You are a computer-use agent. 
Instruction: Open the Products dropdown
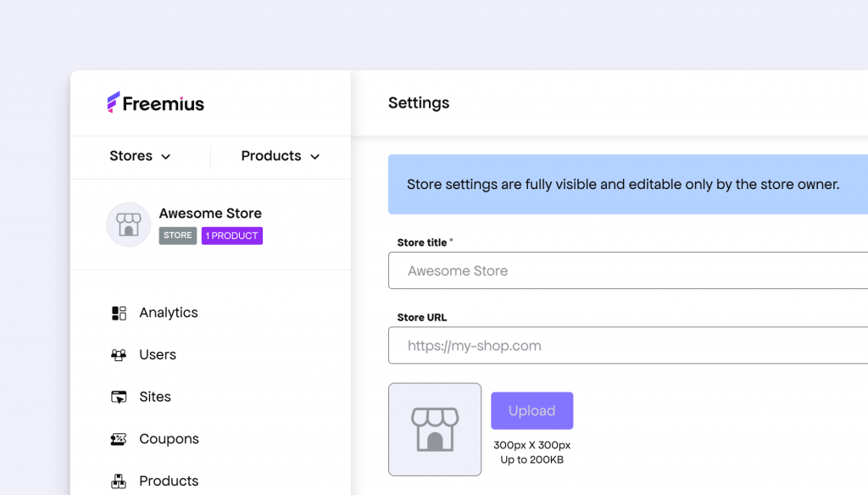point(281,156)
